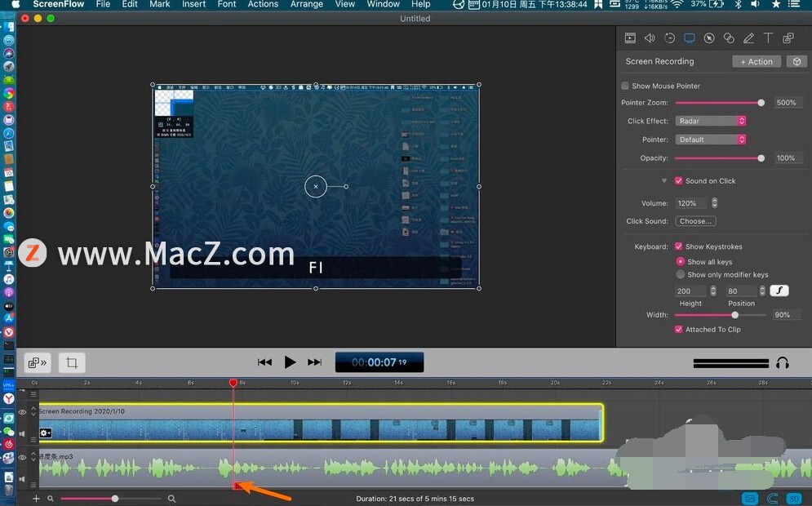Select Show only modifier keys option
Image resolution: width=812 pixels, height=506 pixels.
tap(681, 274)
